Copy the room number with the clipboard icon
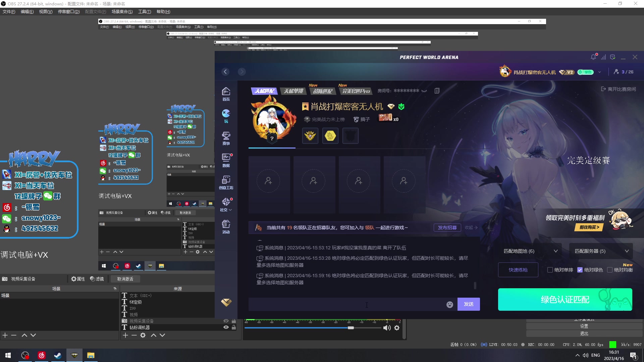This screenshot has width=644, height=362. coord(437,91)
